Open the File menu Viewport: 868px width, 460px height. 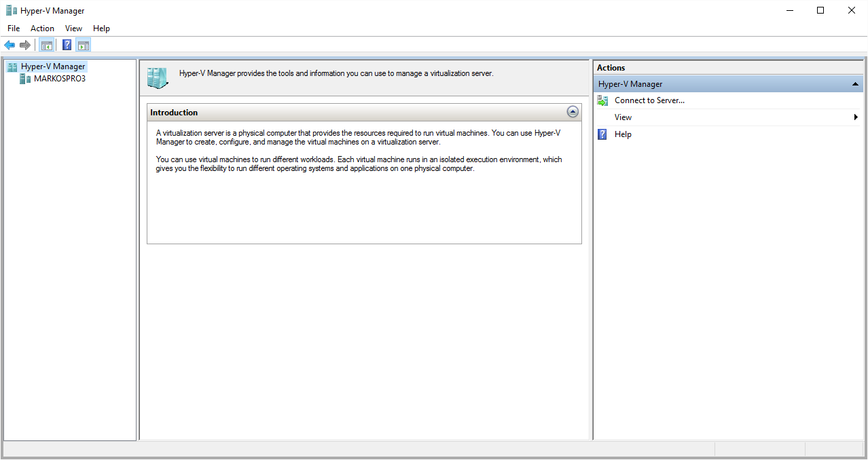14,28
